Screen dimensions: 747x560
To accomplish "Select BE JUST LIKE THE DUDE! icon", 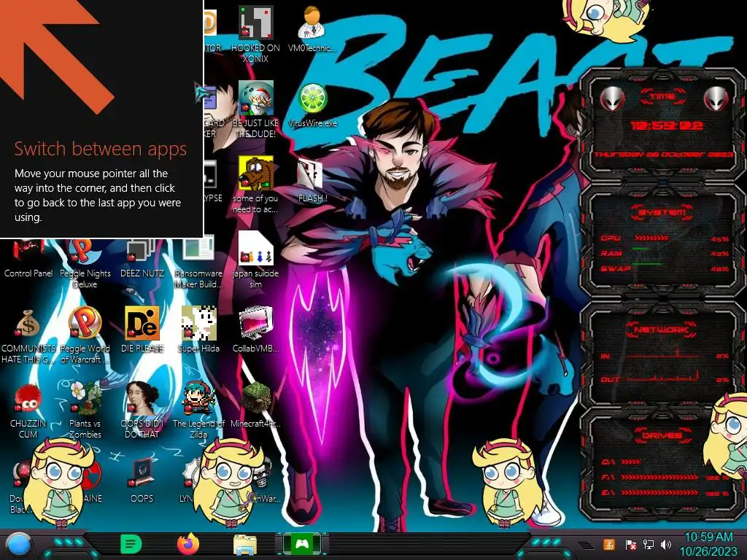I will (x=255, y=109).
